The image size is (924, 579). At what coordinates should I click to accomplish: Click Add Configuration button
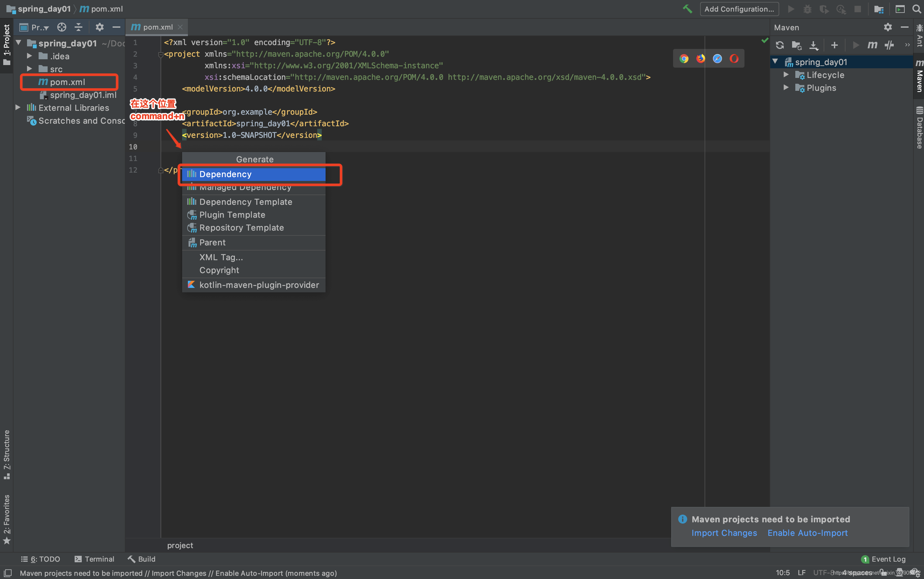pyautogui.click(x=739, y=9)
